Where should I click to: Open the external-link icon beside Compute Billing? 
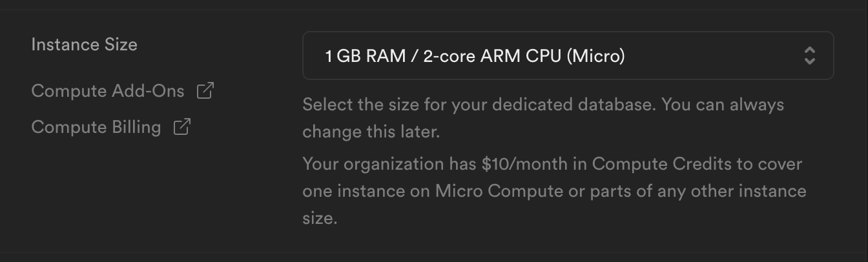[182, 126]
